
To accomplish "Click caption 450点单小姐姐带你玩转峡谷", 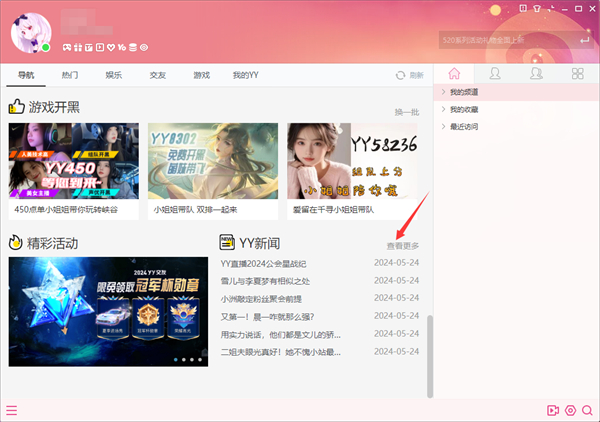I will (x=66, y=210).
